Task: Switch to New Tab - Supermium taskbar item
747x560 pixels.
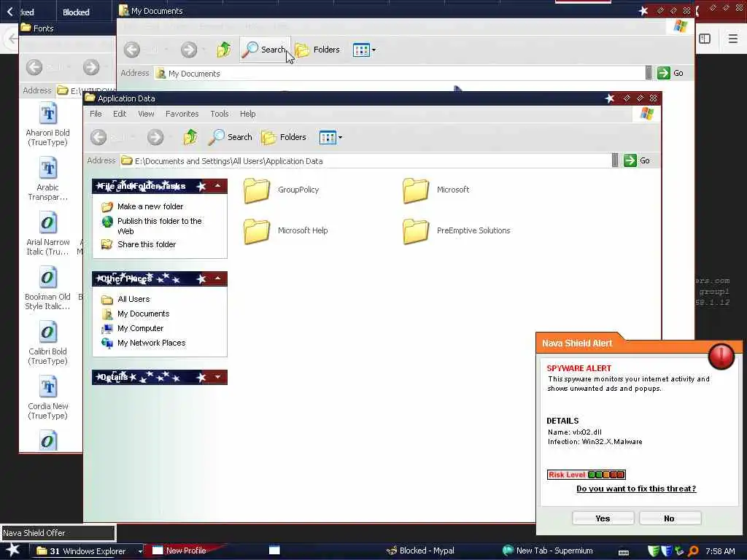Action: coord(548,551)
